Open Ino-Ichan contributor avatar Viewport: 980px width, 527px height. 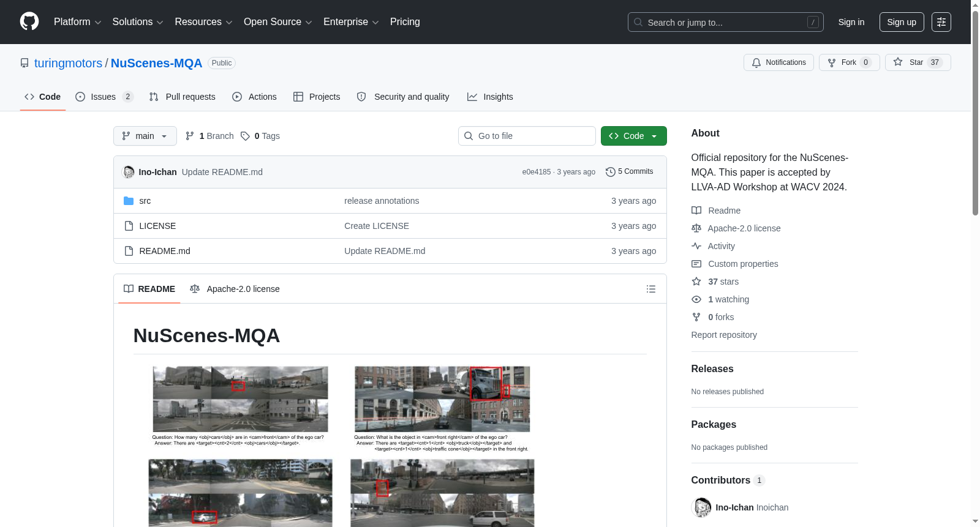tap(701, 507)
